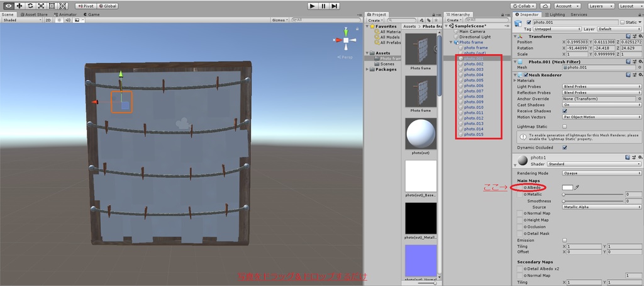The width and height of the screenshot is (644, 286).
Task: Select the photo(out) sphere material thumbnail
Action: (x=421, y=134)
